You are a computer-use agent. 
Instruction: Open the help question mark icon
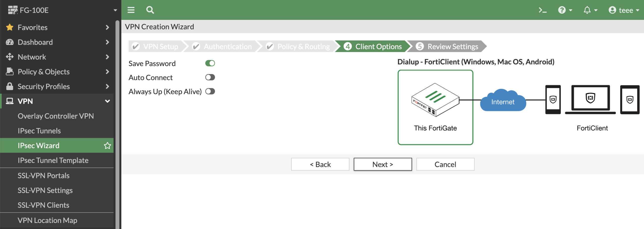[x=562, y=10]
